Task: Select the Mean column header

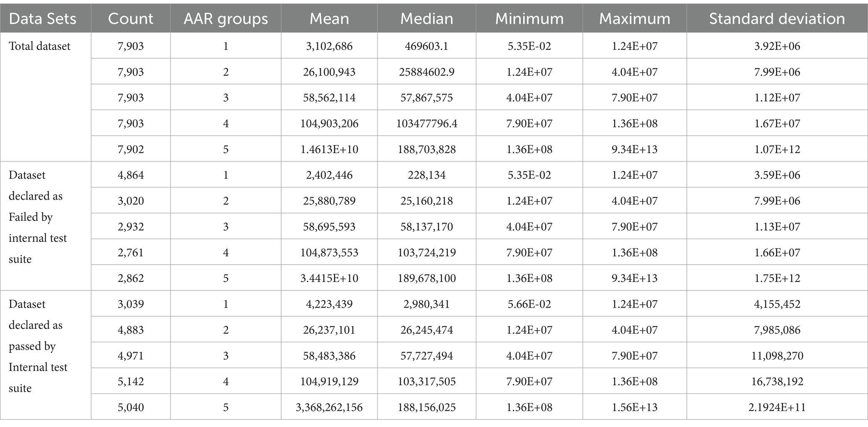Action: click(x=329, y=18)
